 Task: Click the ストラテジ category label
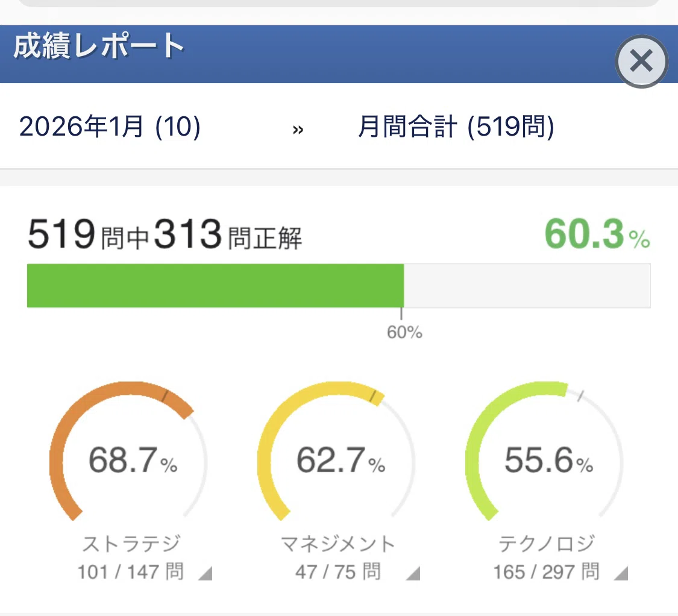tap(131, 544)
